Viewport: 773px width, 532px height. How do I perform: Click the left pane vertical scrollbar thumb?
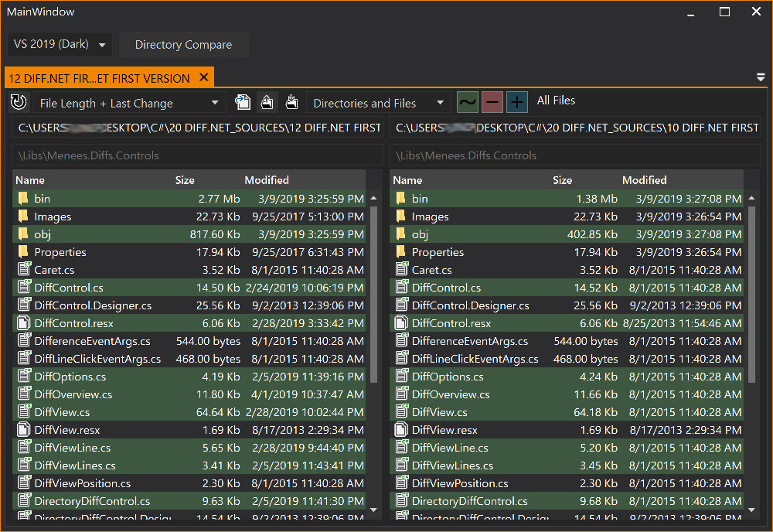click(373, 295)
